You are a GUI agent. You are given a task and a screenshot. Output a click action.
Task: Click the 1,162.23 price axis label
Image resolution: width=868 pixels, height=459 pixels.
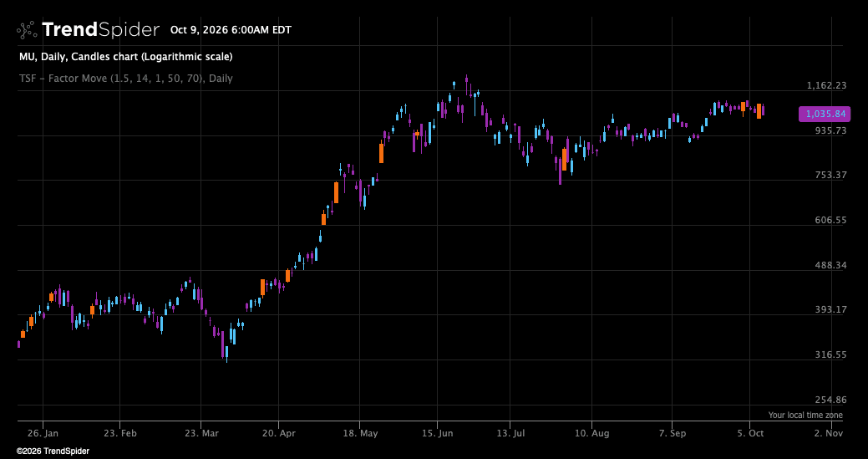[826, 85]
